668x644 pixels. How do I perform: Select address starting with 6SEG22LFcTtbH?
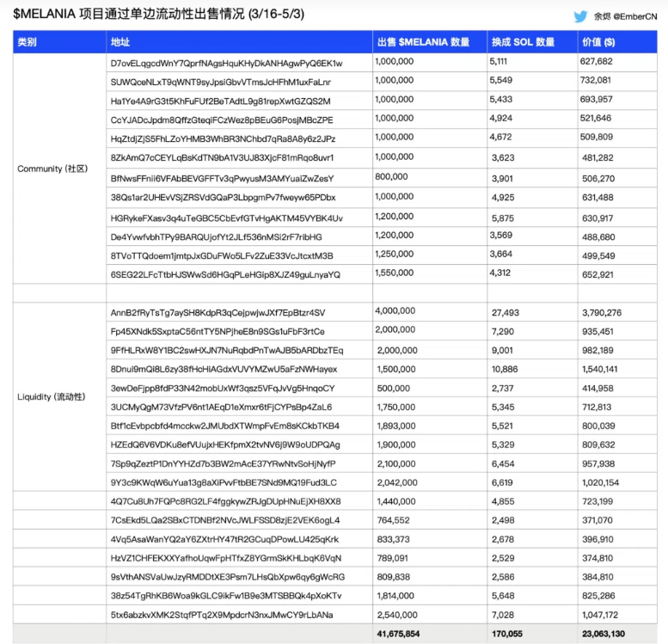225,275
